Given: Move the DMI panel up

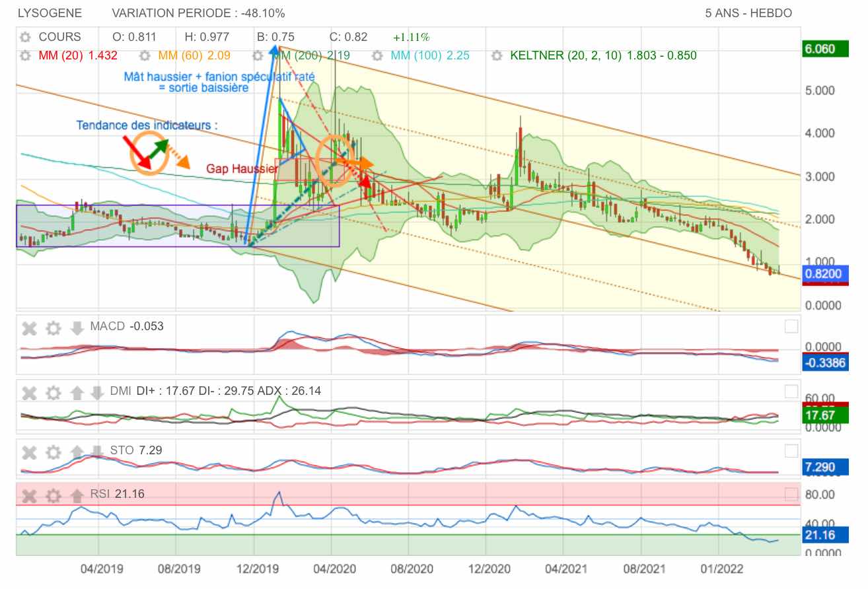Looking at the screenshot, I should click(77, 393).
